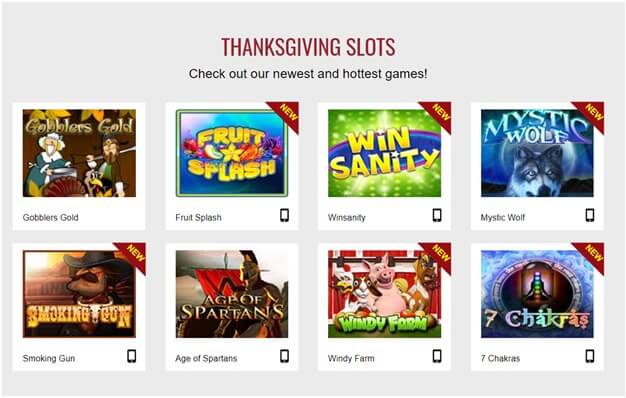Launch the Winsanity slot image
The height and width of the screenshot is (398, 626).
[384, 153]
